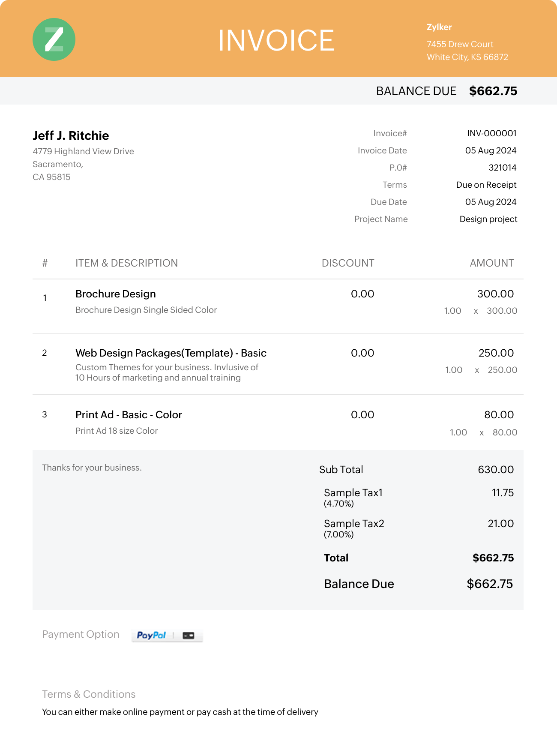Click the Sample Tax1 amount 11.75
Image resolution: width=557 pixels, height=756 pixels.
coord(503,493)
